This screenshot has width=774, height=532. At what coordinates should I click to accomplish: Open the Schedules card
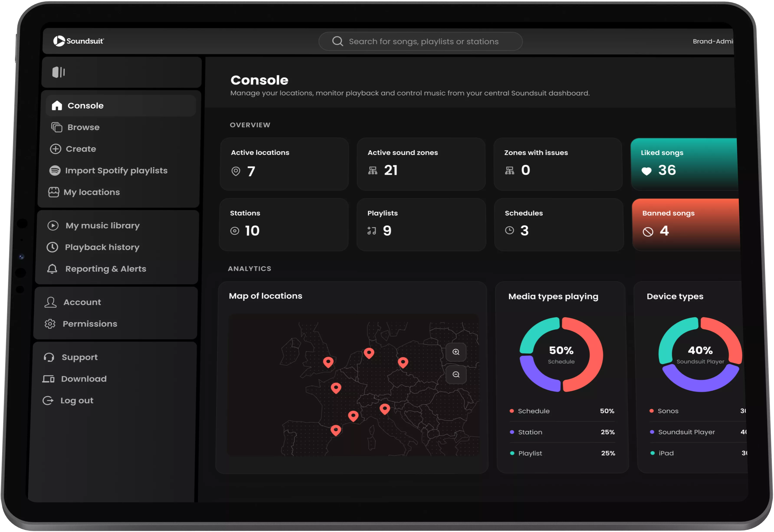(559, 225)
